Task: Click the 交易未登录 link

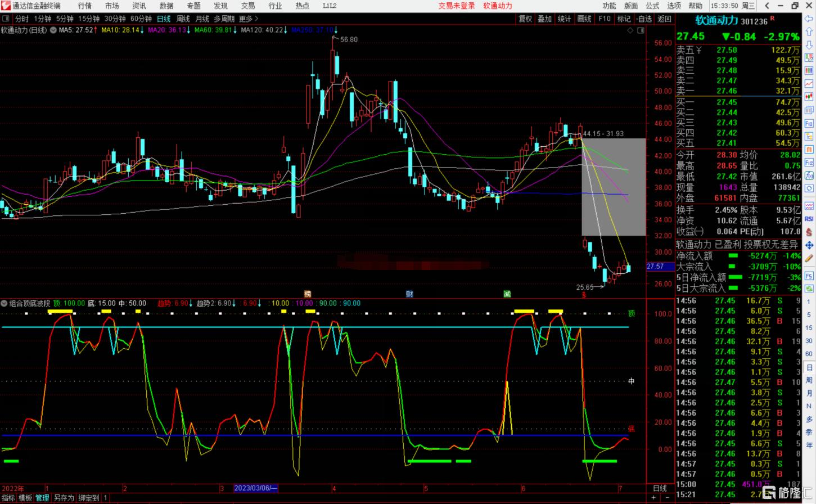Action: [457, 6]
